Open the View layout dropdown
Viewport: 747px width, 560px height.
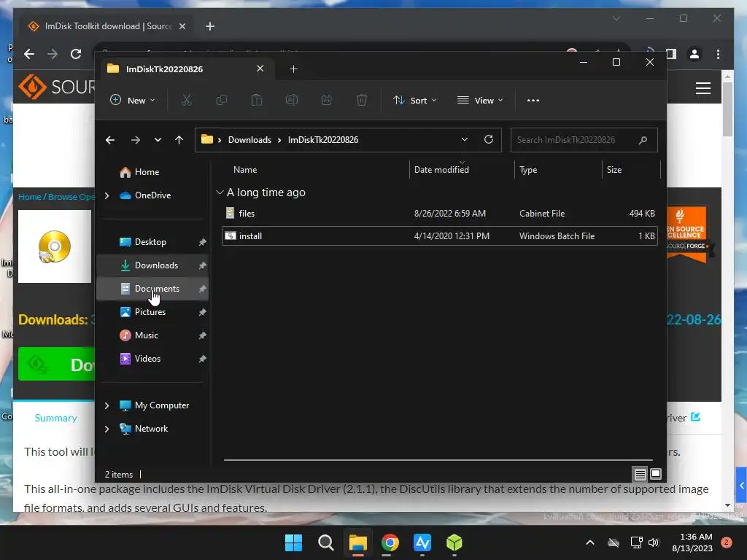click(x=480, y=101)
